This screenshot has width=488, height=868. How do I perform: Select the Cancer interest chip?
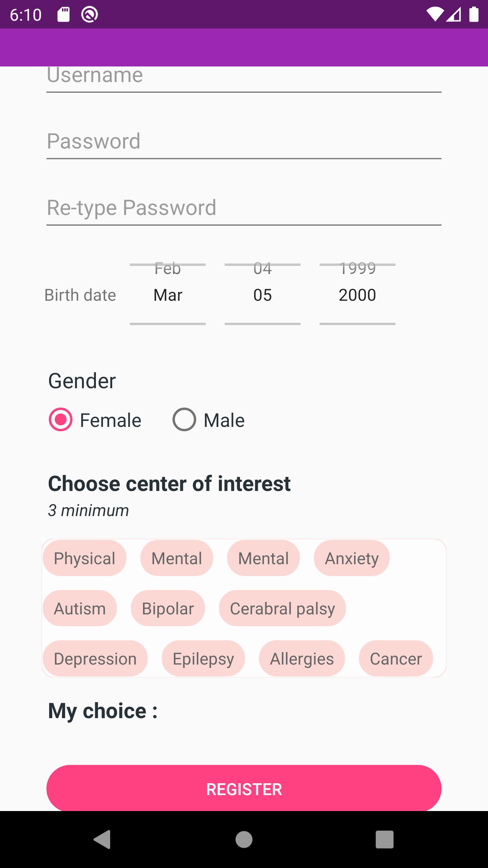396,658
